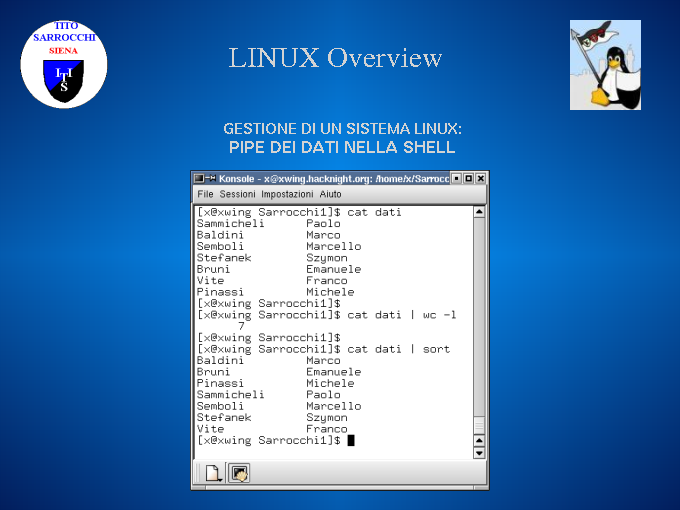
Task: Open the Impostazioni menu
Action: click(288, 194)
